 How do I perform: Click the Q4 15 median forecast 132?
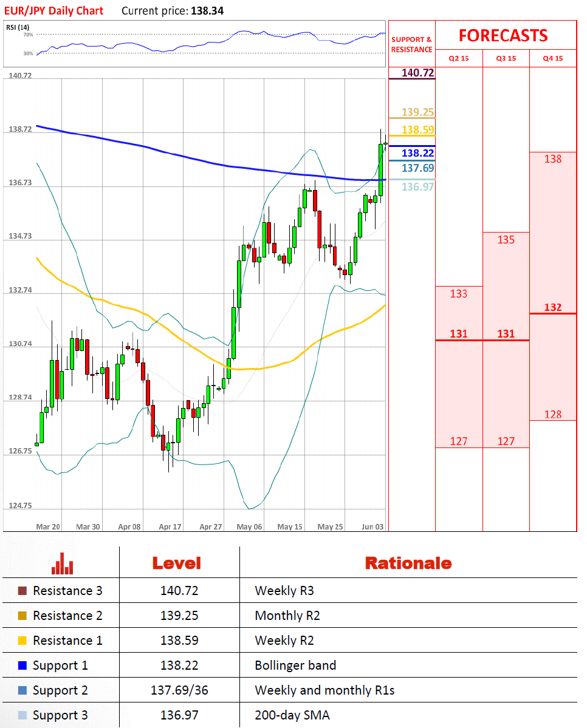[x=553, y=307]
